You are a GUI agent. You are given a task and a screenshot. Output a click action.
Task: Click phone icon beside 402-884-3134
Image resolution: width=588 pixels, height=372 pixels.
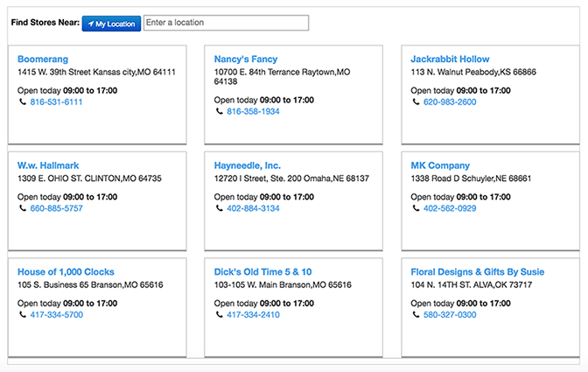click(x=220, y=208)
